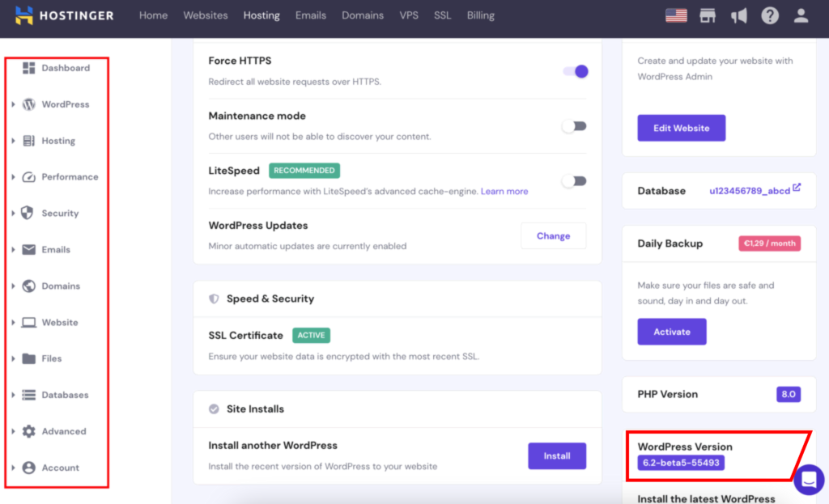Disable the Force HTTPS toggle
This screenshot has height=504, width=829.
coord(576,71)
